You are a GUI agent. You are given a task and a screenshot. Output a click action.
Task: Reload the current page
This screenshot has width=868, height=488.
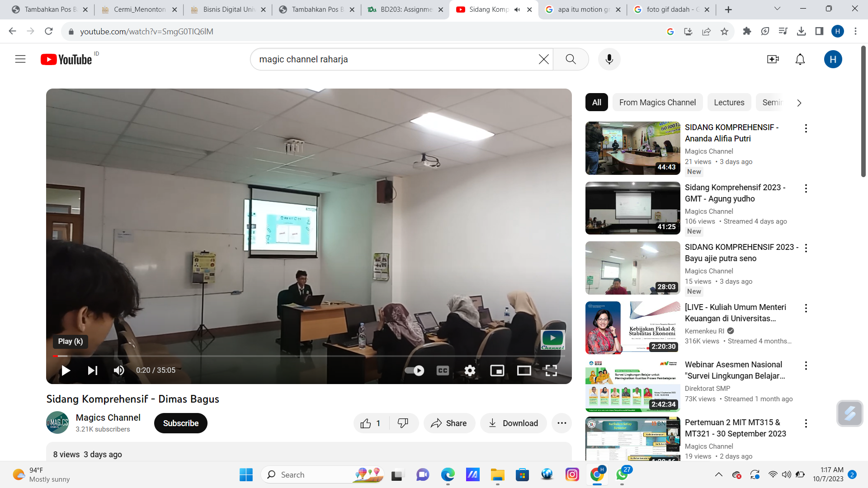tap(49, 31)
